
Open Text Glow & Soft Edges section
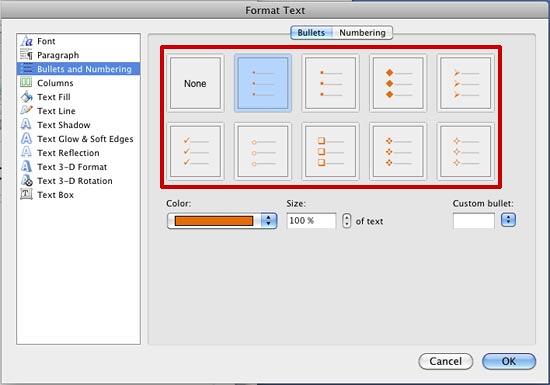[85, 139]
